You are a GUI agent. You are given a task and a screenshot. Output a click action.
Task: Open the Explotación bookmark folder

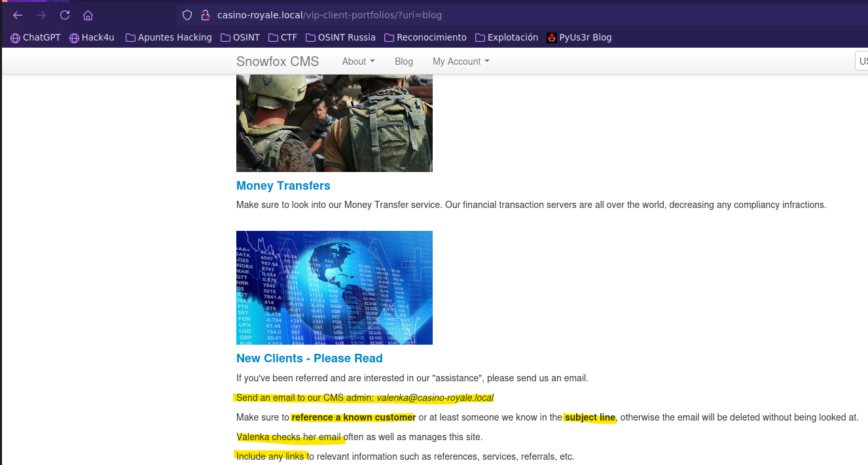[x=506, y=37]
